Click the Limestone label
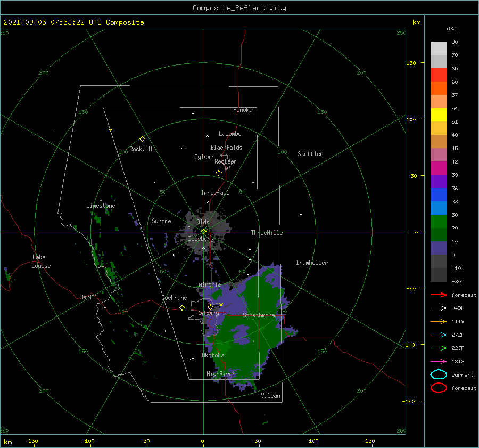 click(x=101, y=206)
